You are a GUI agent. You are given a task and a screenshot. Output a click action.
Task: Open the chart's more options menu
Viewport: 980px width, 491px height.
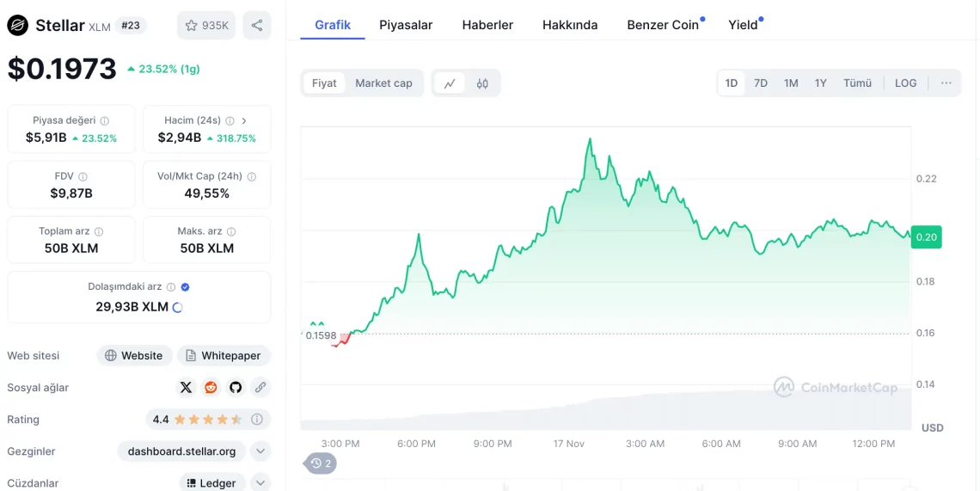coord(946,83)
